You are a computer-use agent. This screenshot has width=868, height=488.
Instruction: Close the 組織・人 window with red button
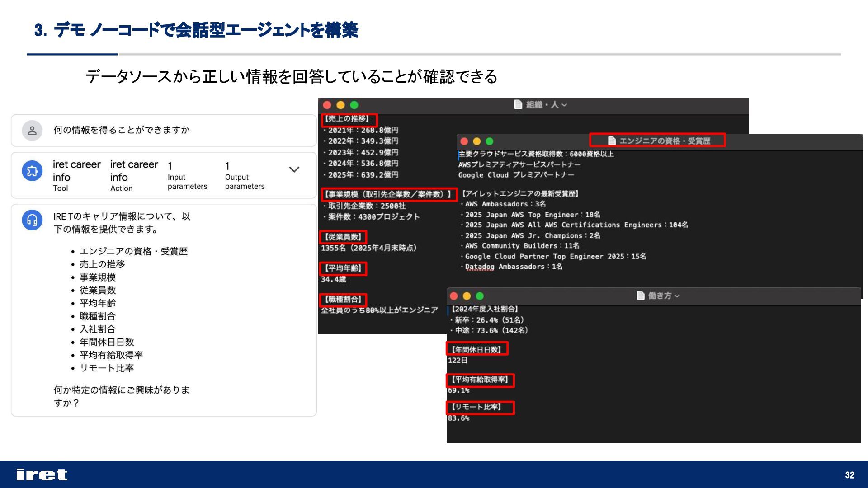tap(327, 105)
